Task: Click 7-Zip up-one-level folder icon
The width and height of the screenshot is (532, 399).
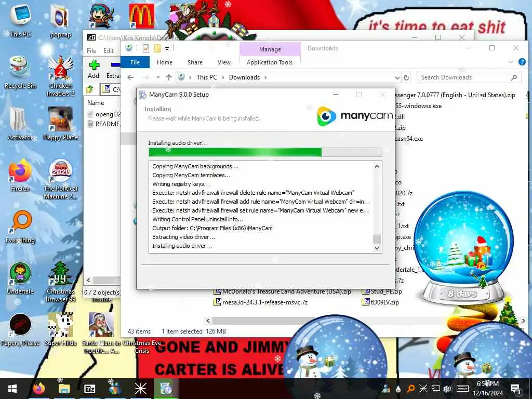Action: coord(90,89)
